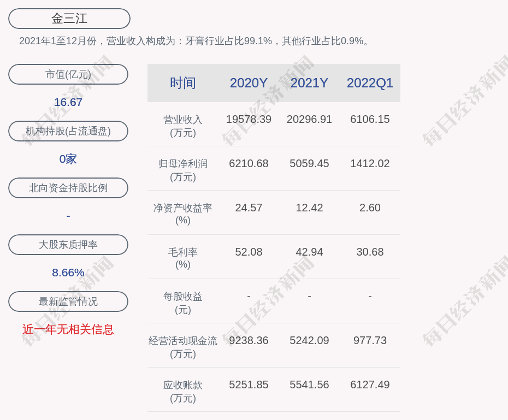Click the 8.66% pledge rate value

tap(68, 273)
